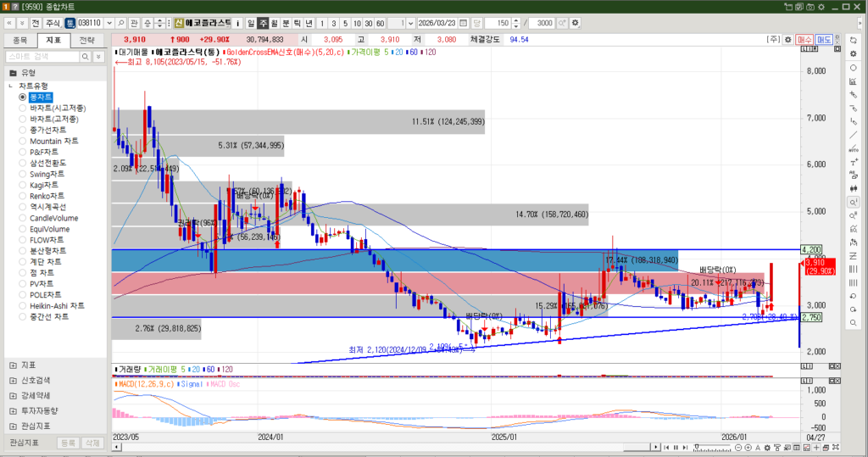This screenshot has height=457, width=868.
Task: Expand the 투자자동향 tree node
Action: (12, 410)
